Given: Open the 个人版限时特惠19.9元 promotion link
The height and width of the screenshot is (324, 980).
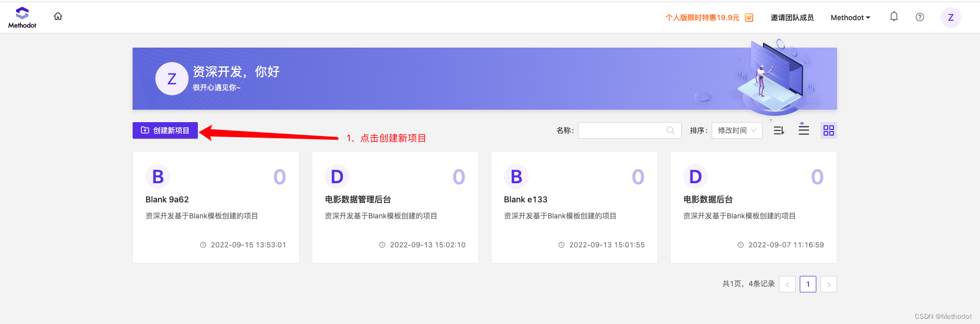Looking at the screenshot, I should click(702, 18).
